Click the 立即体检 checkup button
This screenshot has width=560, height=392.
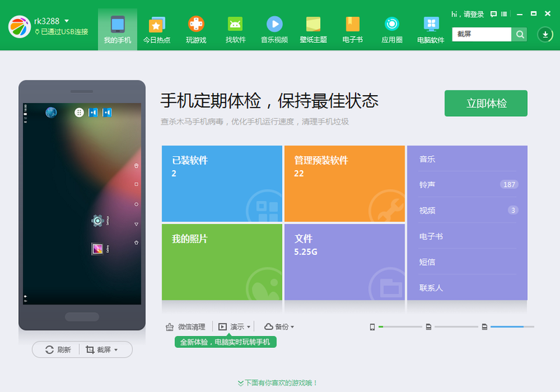point(486,103)
